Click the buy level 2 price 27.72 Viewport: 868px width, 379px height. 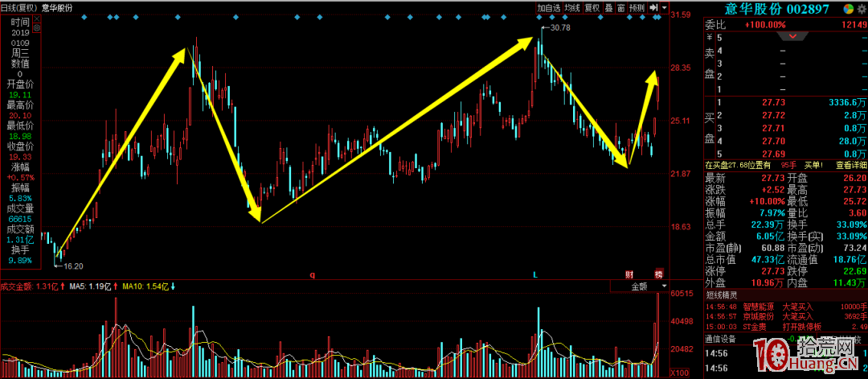click(773, 115)
